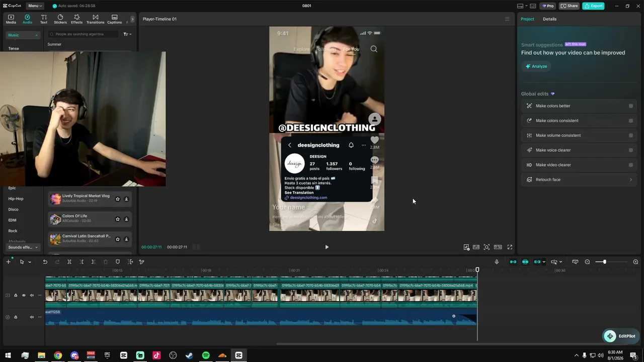The width and height of the screenshot is (644, 362).
Task: Click the Share button
Action: pyautogui.click(x=570, y=6)
